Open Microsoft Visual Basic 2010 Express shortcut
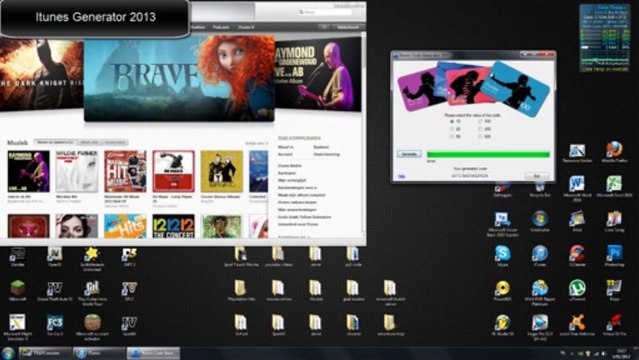639x360 pixels. pyautogui.click(x=502, y=224)
